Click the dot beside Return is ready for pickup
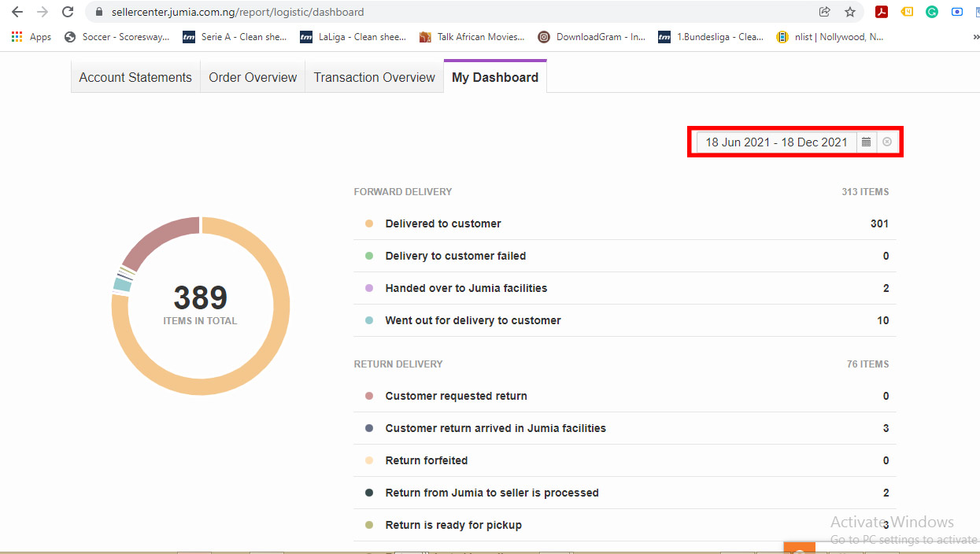The image size is (980, 554). [x=369, y=525]
